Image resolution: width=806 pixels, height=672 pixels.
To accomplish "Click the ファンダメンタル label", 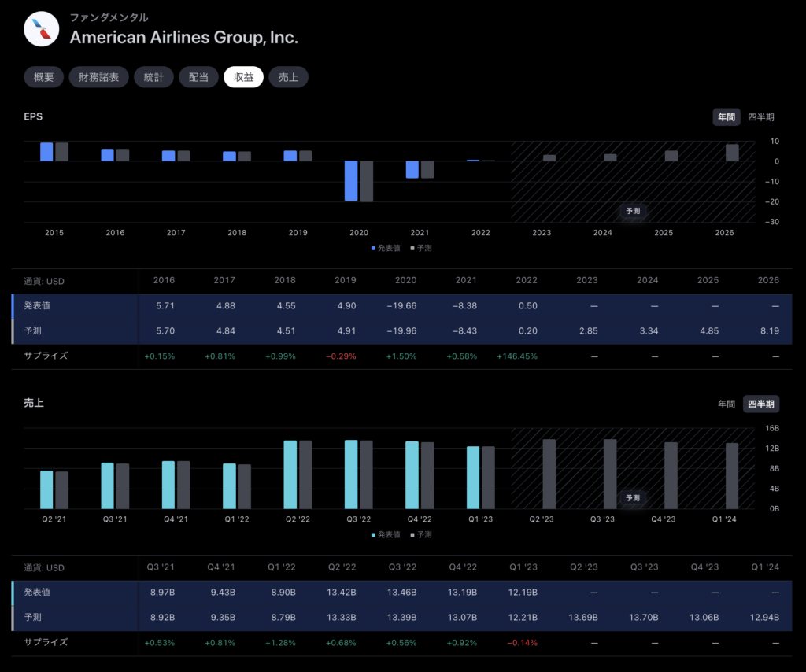I will [x=109, y=17].
